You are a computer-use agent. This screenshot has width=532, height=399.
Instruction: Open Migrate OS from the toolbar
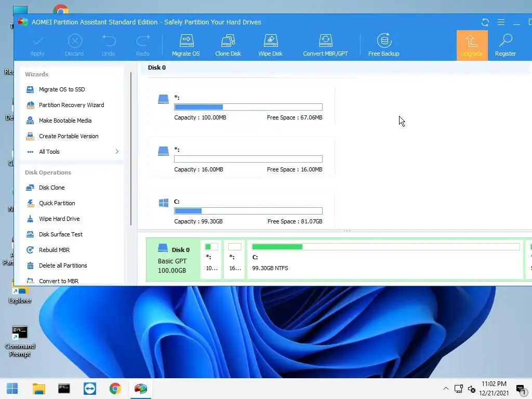tap(186, 46)
